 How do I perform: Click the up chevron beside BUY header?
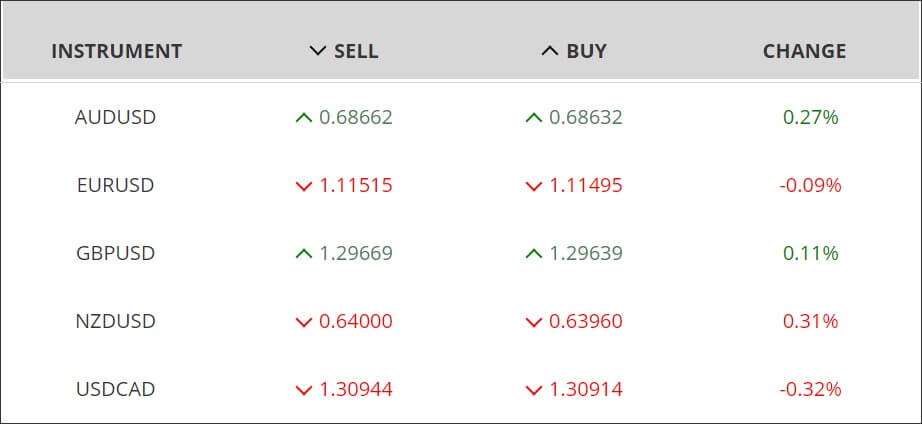(549, 51)
